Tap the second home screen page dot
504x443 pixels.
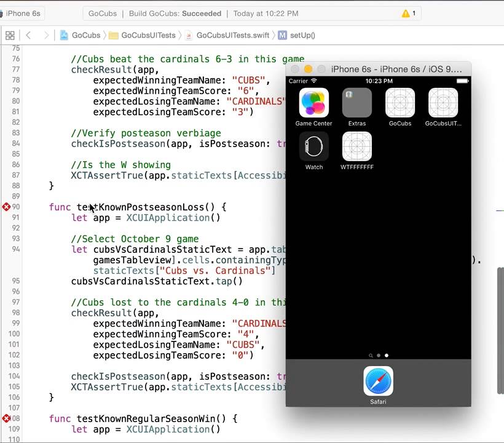(x=379, y=356)
